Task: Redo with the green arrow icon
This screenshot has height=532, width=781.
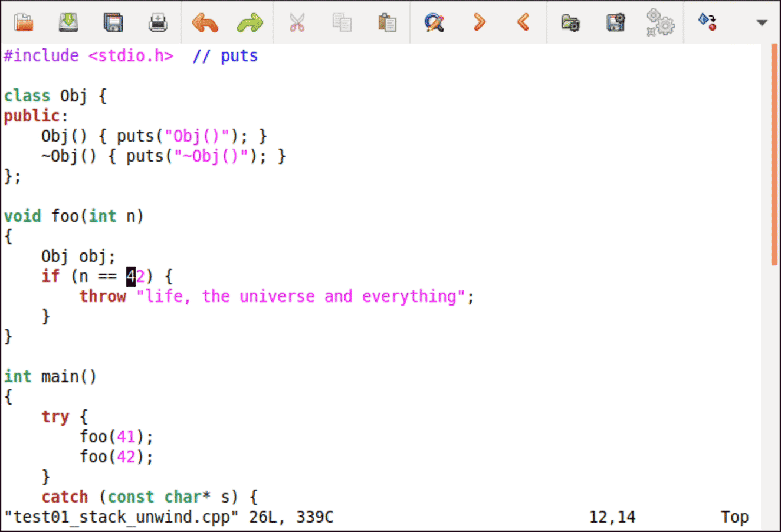Action: coord(250,22)
